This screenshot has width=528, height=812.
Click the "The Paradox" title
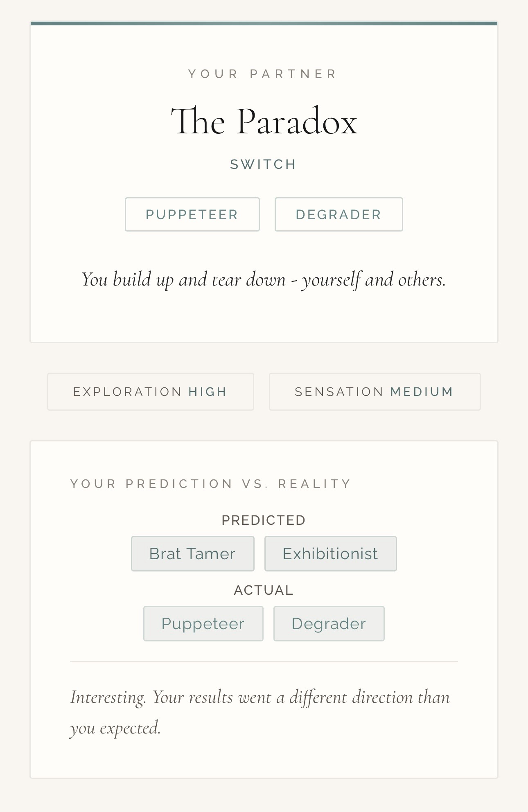264,121
